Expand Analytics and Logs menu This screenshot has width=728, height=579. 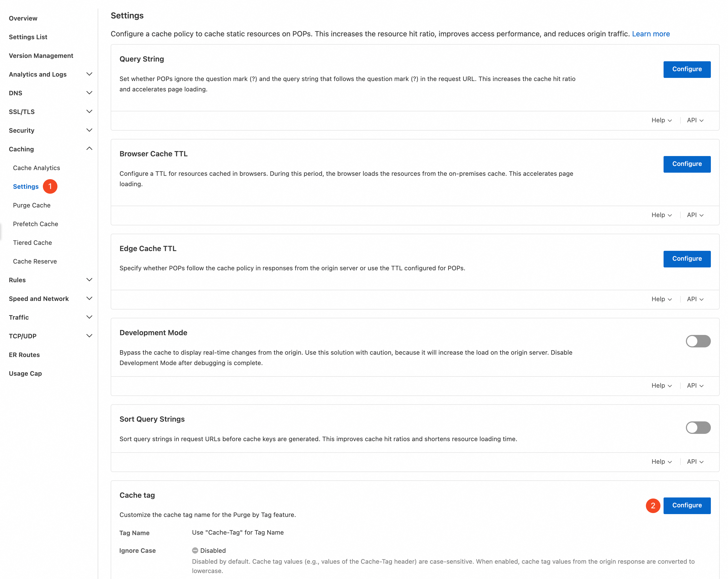point(89,74)
